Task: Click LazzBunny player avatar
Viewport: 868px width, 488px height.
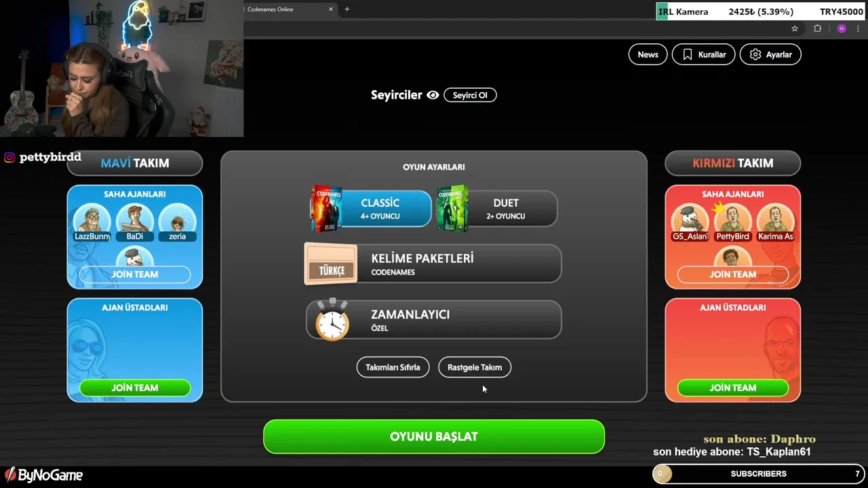Action: pyautogui.click(x=92, y=222)
